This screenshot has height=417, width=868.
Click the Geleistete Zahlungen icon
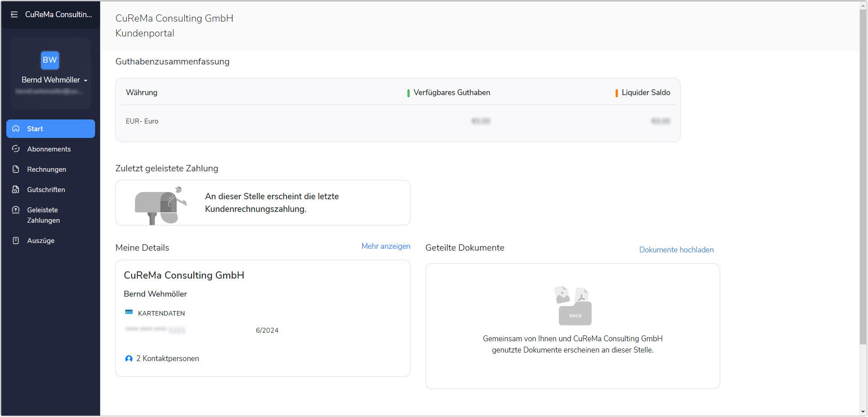(16, 210)
